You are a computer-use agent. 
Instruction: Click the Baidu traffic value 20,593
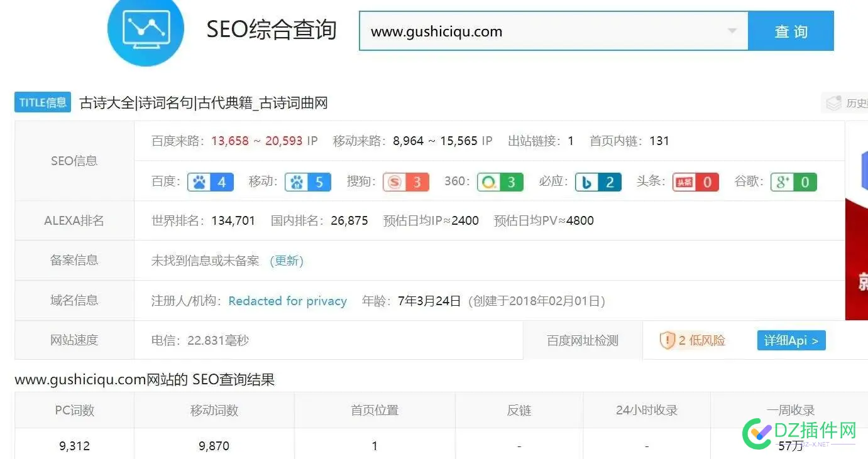[284, 141]
